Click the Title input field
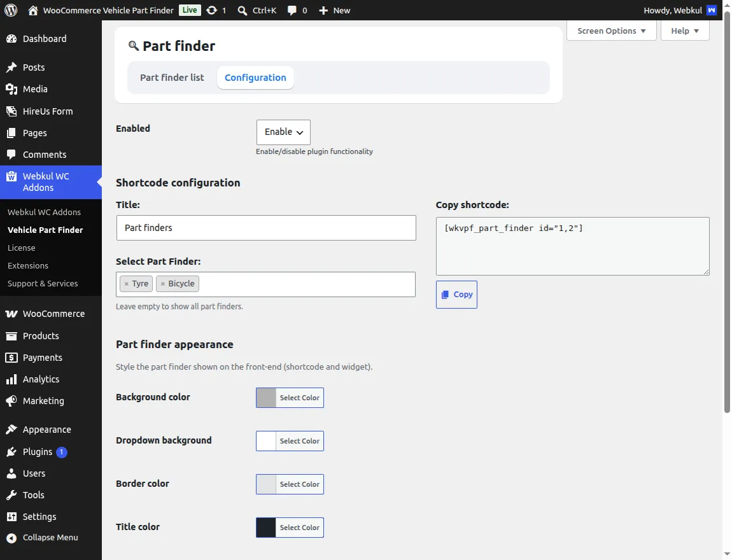The width and height of the screenshot is (732, 560). pyautogui.click(x=266, y=228)
